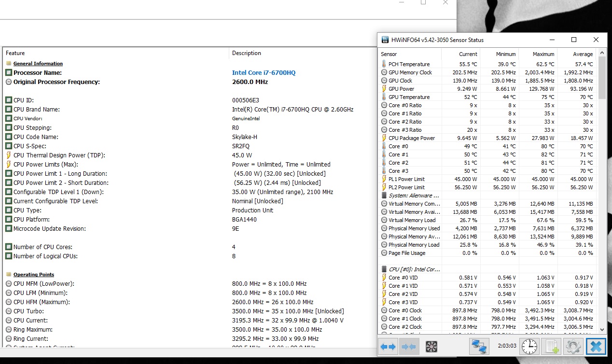Click thermometer icon next to GPU Temperature
Image resolution: width=612 pixels, height=364 pixels.
[384, 97]
